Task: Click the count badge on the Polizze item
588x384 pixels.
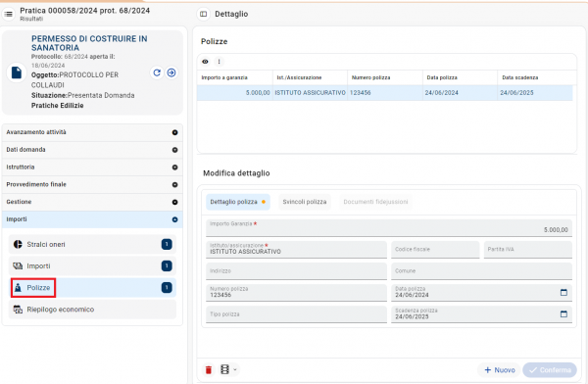Action: pyautogui.click(x=167, y=288)
